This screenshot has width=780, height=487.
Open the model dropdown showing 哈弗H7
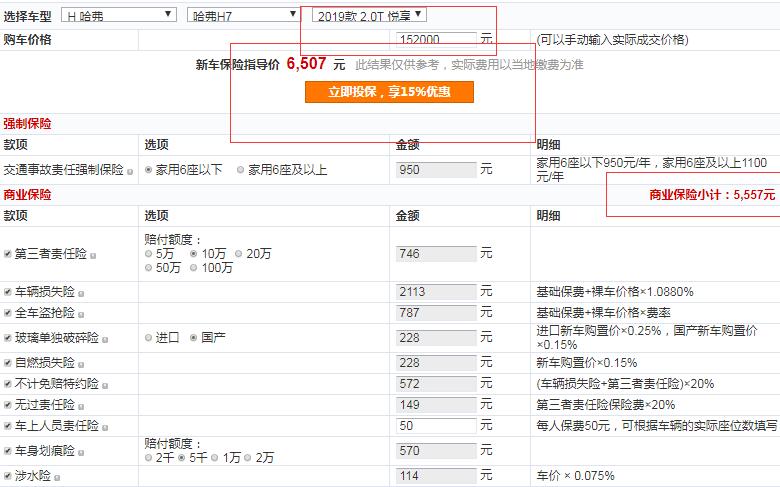pos(244,15)
